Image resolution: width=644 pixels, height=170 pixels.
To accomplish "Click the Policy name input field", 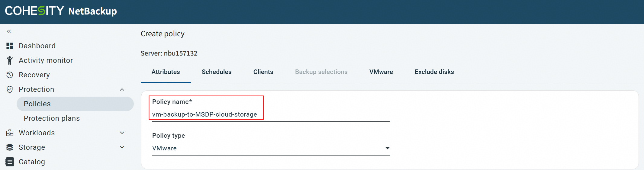I will click(271, 114).
